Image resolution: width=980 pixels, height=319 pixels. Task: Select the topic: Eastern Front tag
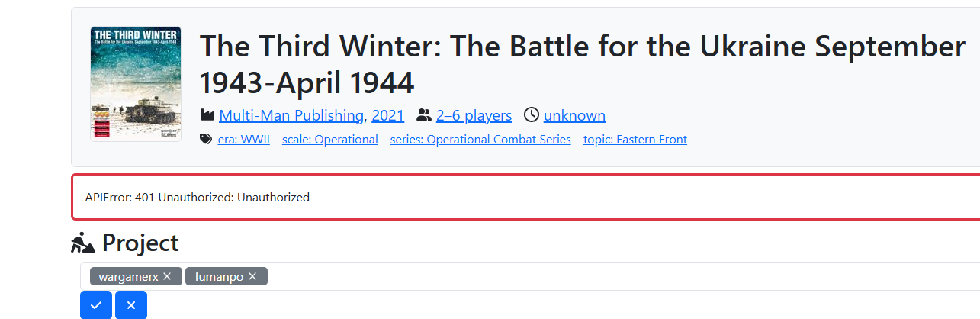coord(635,140)
